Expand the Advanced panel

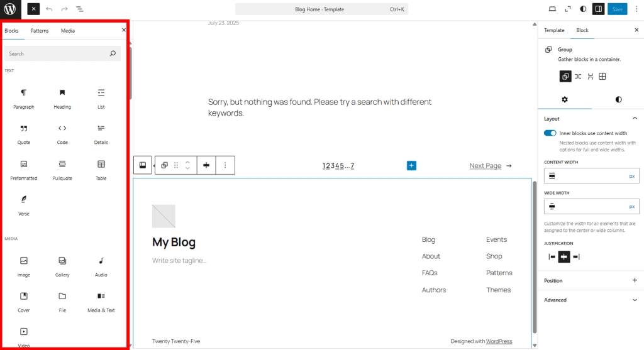coord(591,300)
